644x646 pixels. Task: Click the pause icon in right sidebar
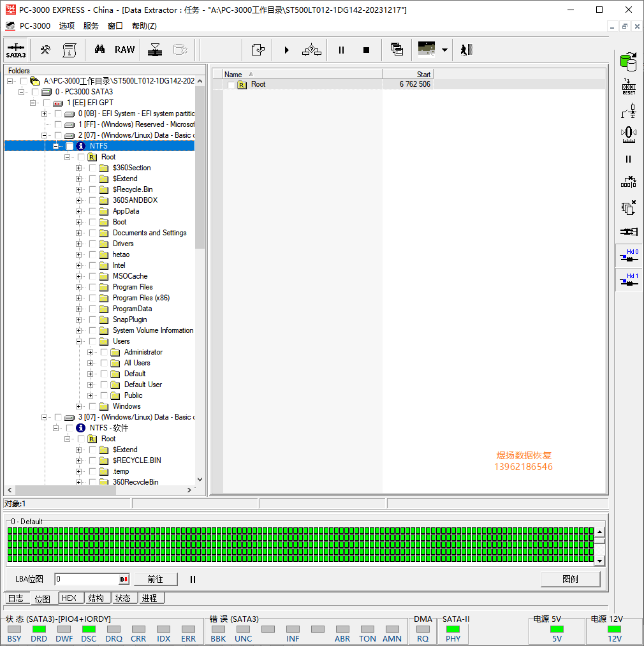[x=628, y=159]
